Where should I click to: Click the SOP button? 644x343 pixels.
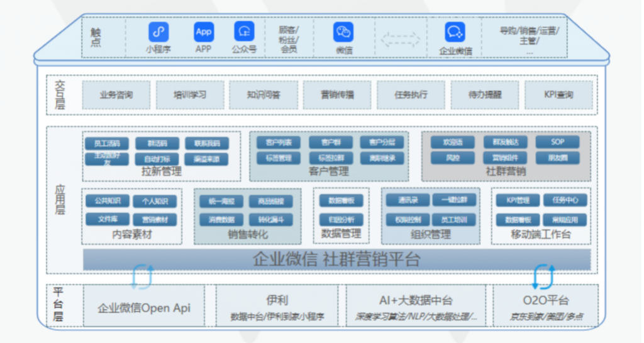(x=558, y=142)
